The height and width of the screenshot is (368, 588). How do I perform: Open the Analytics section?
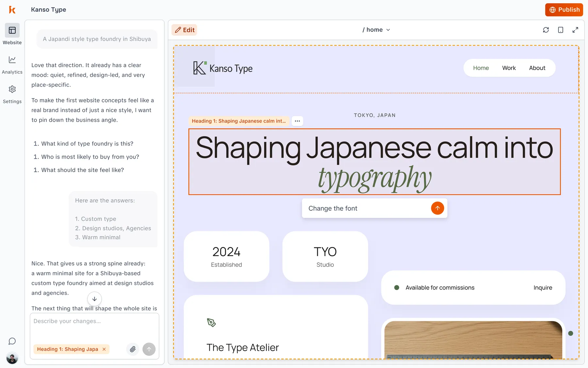[x=12, y=65]
